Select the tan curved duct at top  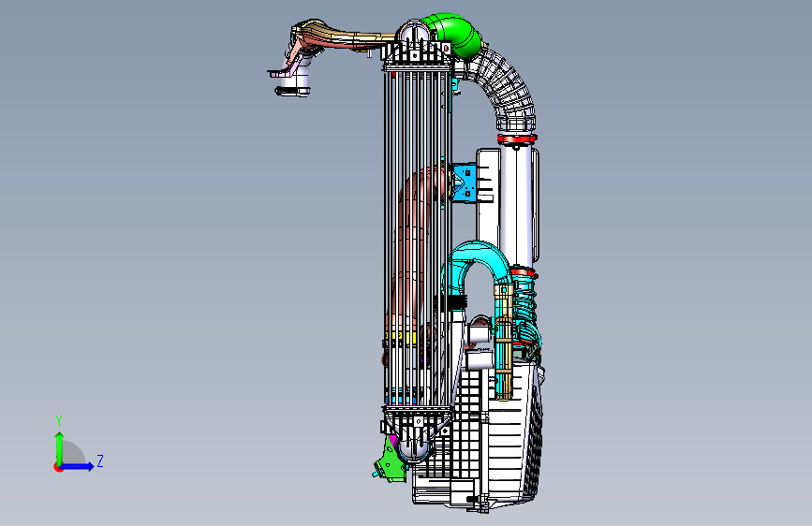click(x=342, y=37)
